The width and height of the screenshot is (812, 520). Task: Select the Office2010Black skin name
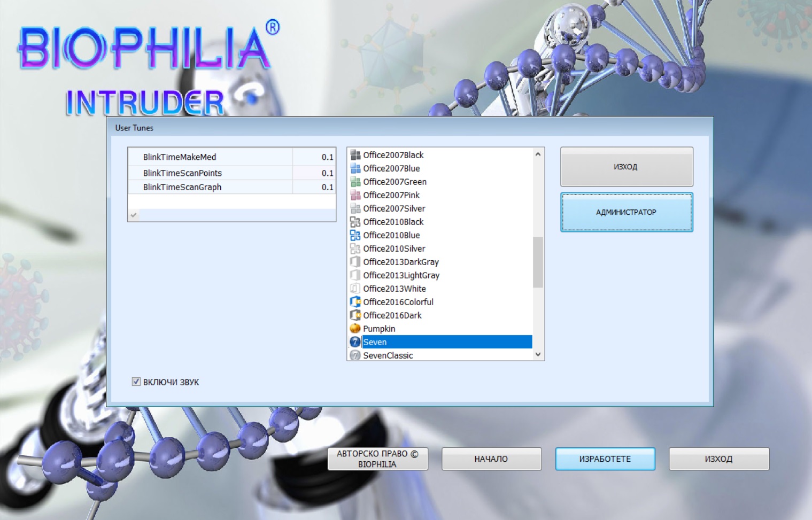393,222
